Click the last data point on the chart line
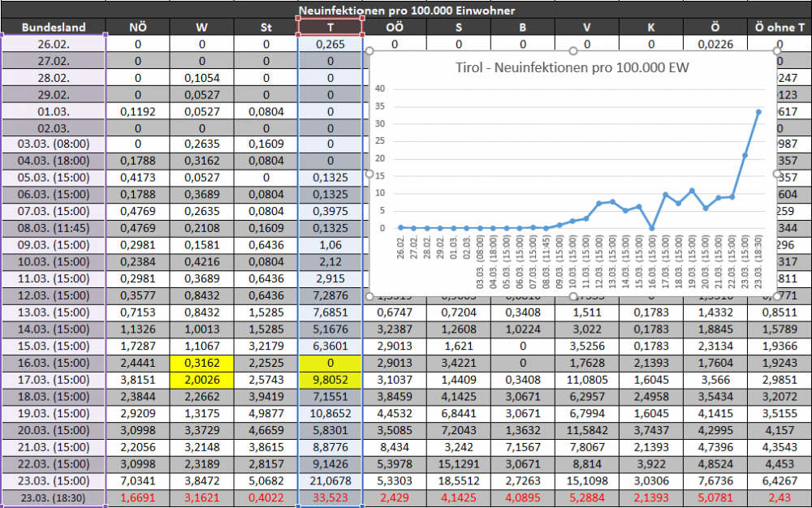The height and width of the screenshot is (508, 812). tap(758, 112)
